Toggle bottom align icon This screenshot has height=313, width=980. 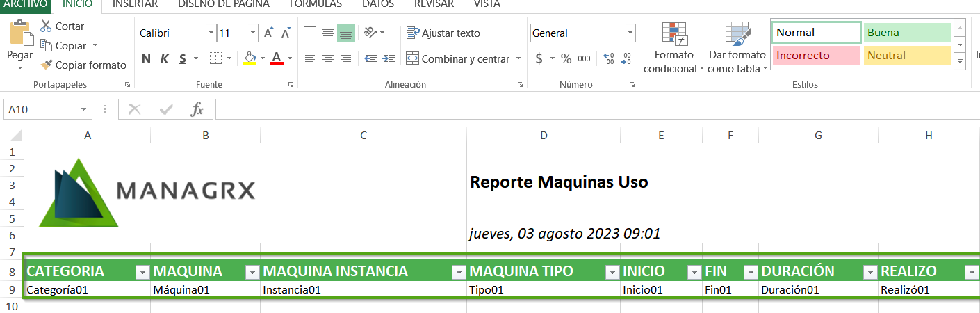pyautogui.click(x=346, y=33)
